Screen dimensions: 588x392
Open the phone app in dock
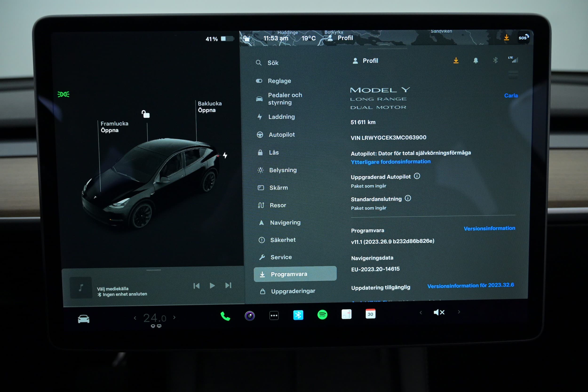pyautogui.click(x=225, y=317)
